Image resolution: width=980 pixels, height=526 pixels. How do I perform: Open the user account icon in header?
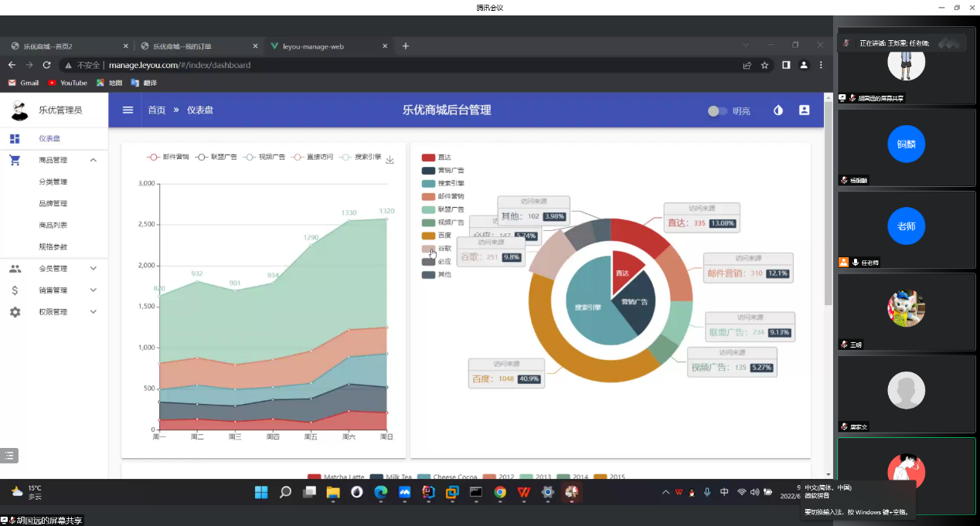click(804, 110)
